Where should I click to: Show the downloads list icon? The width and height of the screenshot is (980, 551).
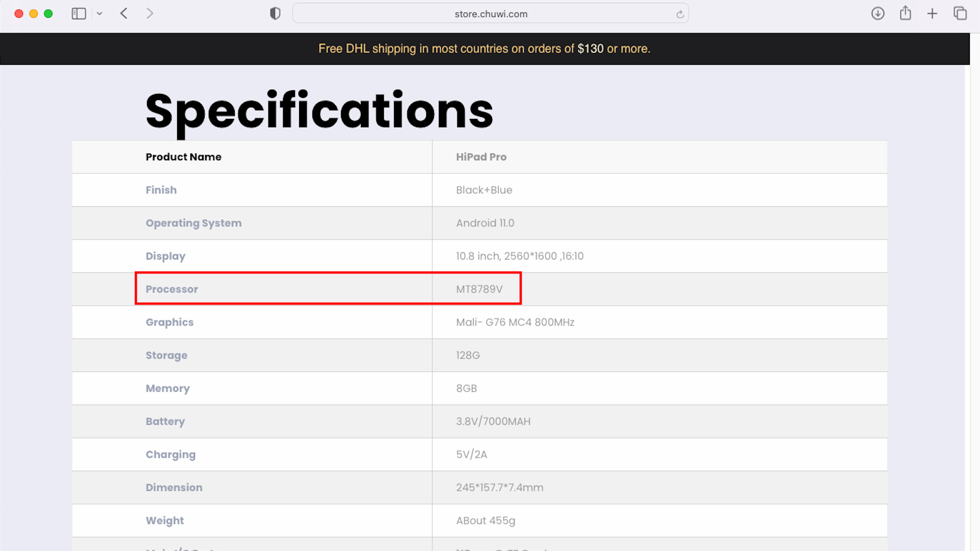pos(877,14)
